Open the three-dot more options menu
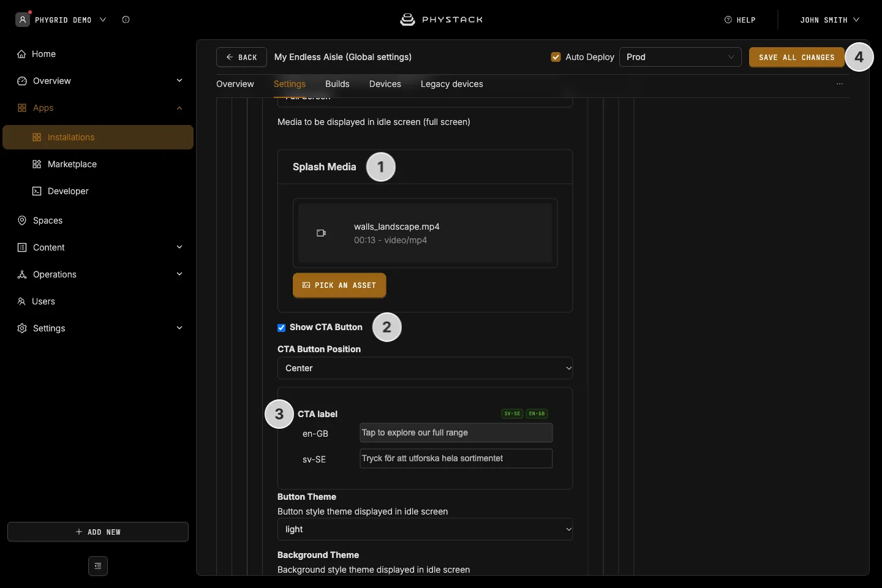Screen dimensions: 882x588 coord(840,84)
